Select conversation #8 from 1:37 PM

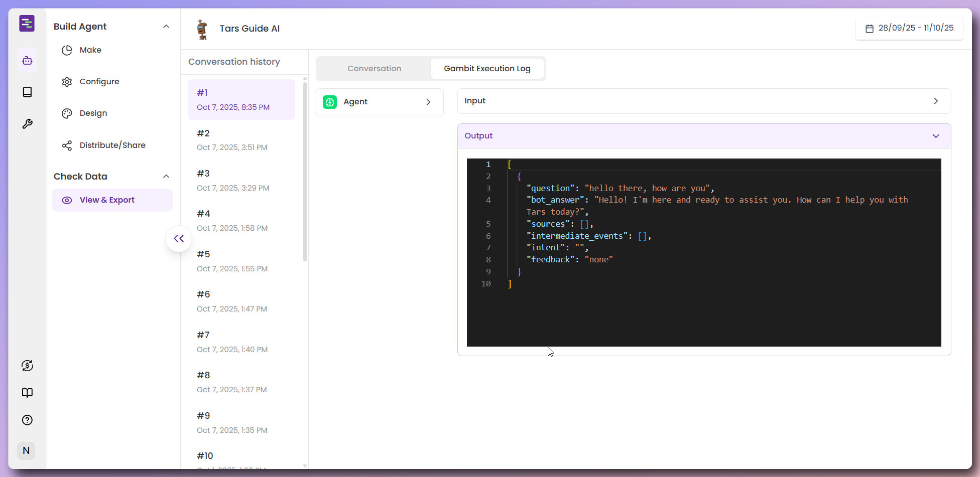(x=241, y=382)
